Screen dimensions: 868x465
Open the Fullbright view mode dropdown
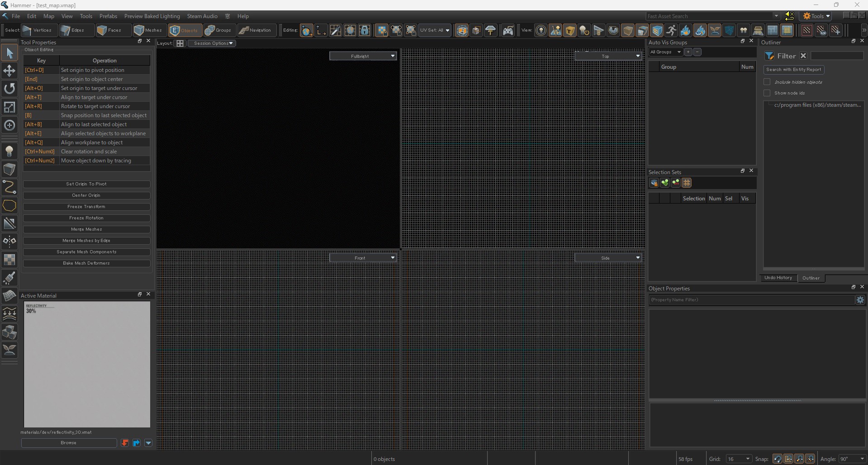click(363, 56)
